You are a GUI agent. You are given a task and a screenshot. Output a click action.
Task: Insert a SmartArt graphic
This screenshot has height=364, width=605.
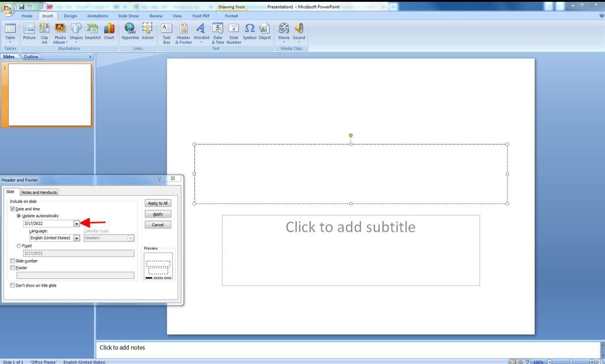(93, 31)
